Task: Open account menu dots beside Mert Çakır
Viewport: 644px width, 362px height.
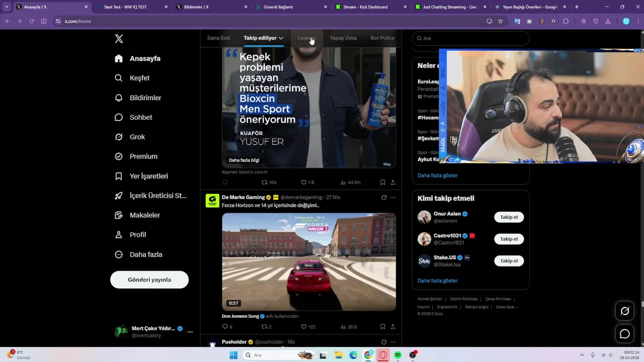Action: 190,332
